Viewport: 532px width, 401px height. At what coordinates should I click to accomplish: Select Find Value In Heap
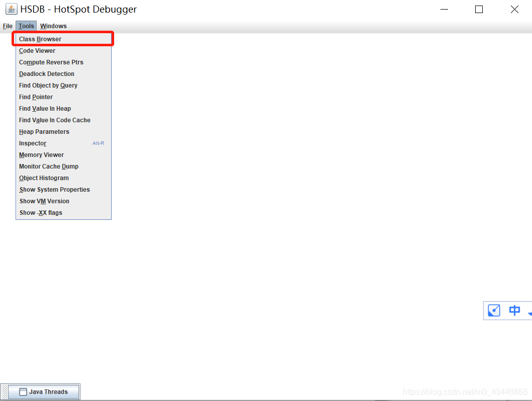(x=63, y=108)
